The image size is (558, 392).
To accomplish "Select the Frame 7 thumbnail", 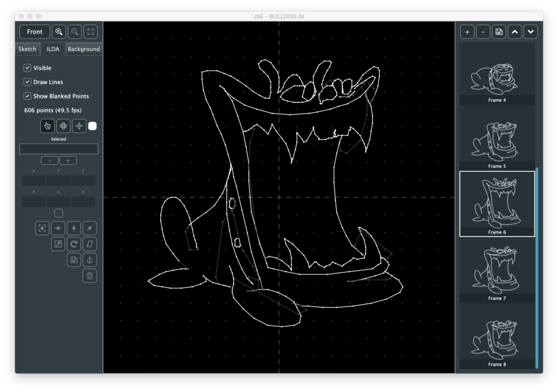I will point(497,271).
